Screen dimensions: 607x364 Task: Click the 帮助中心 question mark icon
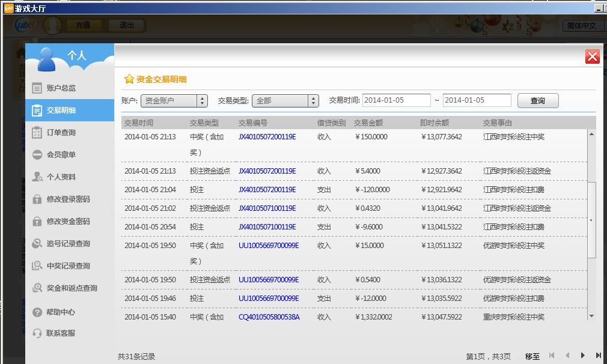tap(37, 312)
